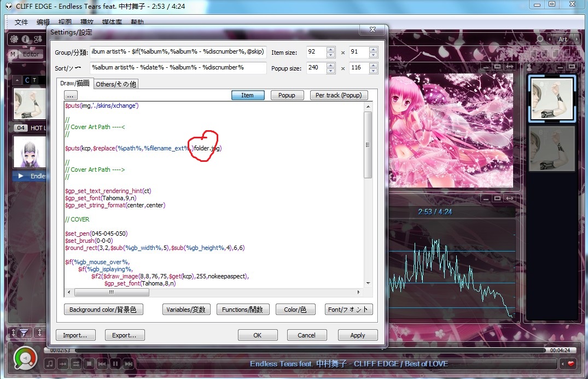588x379 pixels.
Task: Click script editor scroll-down arrow
Action: pos(368,283)
